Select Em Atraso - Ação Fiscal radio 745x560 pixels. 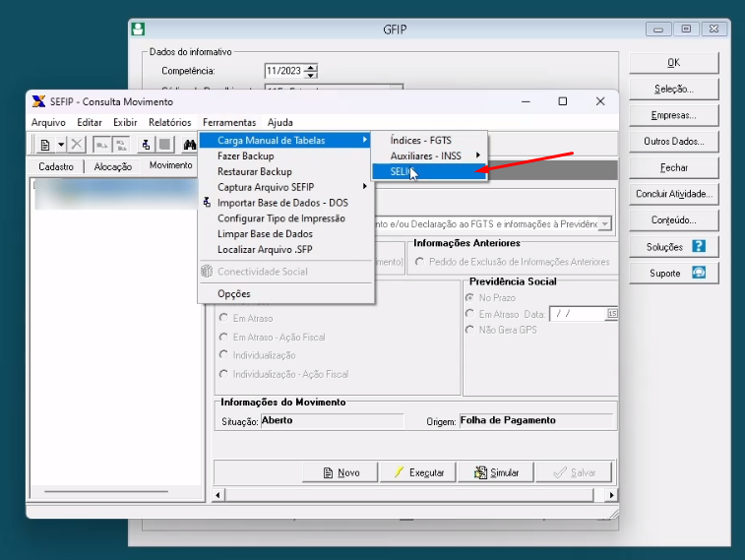(x=223, y=337)
